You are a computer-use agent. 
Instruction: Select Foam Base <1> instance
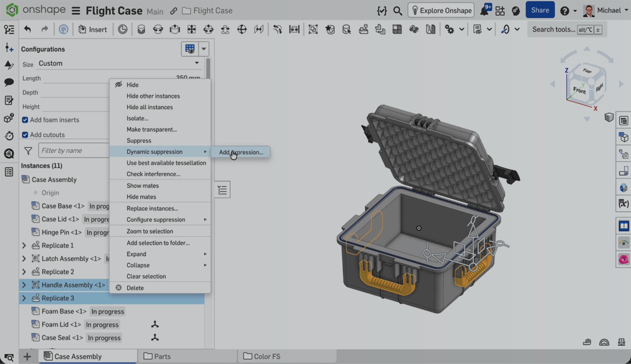pyautogui.click(x=64, y=312)
